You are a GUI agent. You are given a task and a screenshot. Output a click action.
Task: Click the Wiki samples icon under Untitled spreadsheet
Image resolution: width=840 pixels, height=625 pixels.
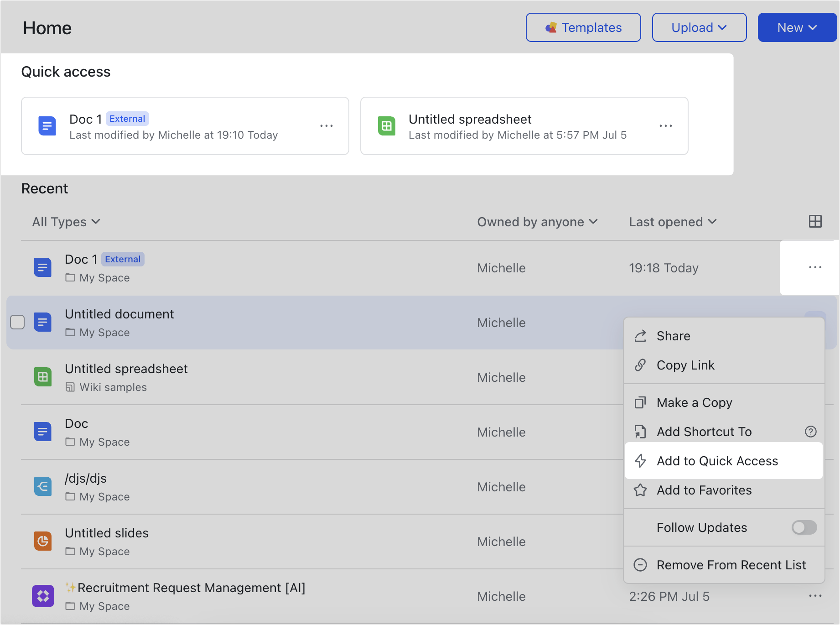70,387
